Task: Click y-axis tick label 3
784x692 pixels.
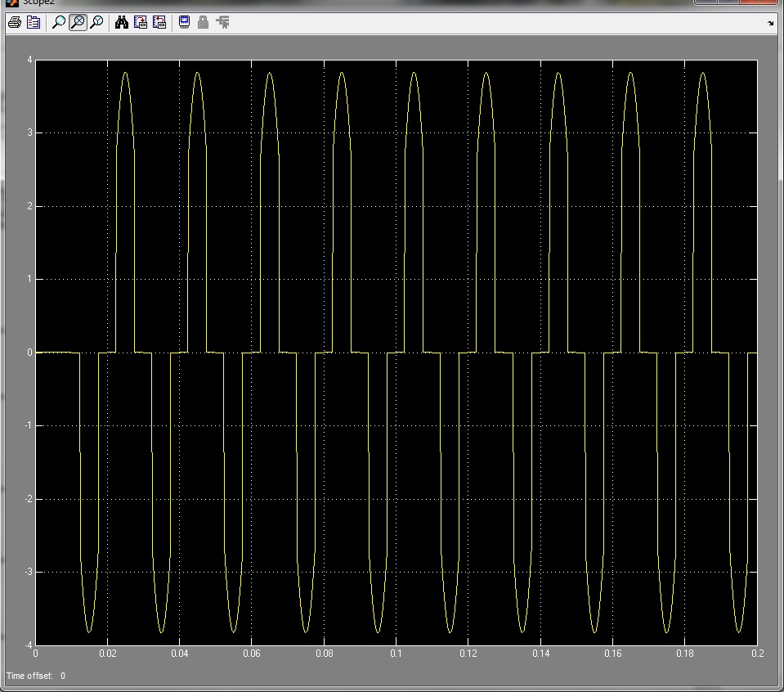Action: [x=29, y=133]
